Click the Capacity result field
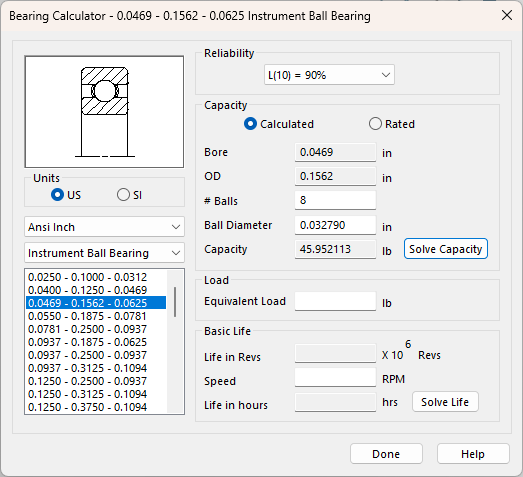 [335, 249]
